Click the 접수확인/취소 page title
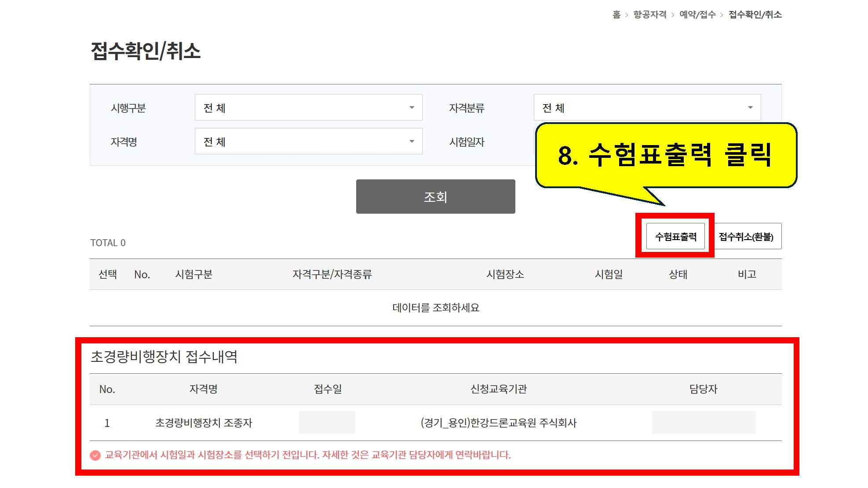The height and width of the screenshot is (488, 868). tap(146, 51)
